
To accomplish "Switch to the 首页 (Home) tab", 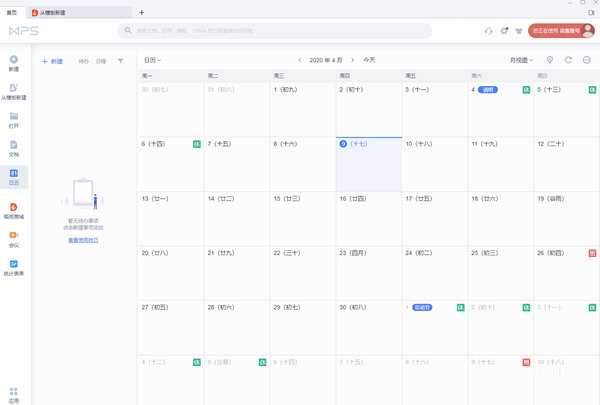I will pyautogui.click(x=12, y=12).
